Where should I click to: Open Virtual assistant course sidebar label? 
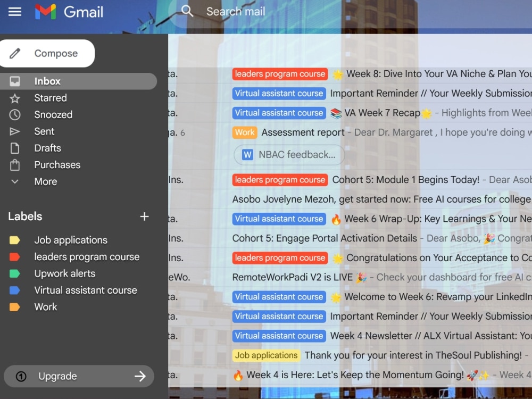click(78, 290)
